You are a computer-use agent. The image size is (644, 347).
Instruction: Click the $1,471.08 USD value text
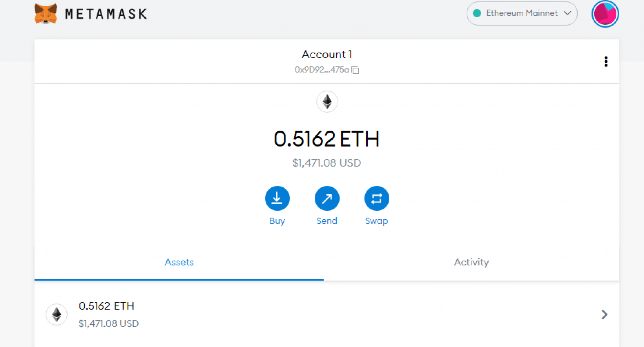coord(327,163)
